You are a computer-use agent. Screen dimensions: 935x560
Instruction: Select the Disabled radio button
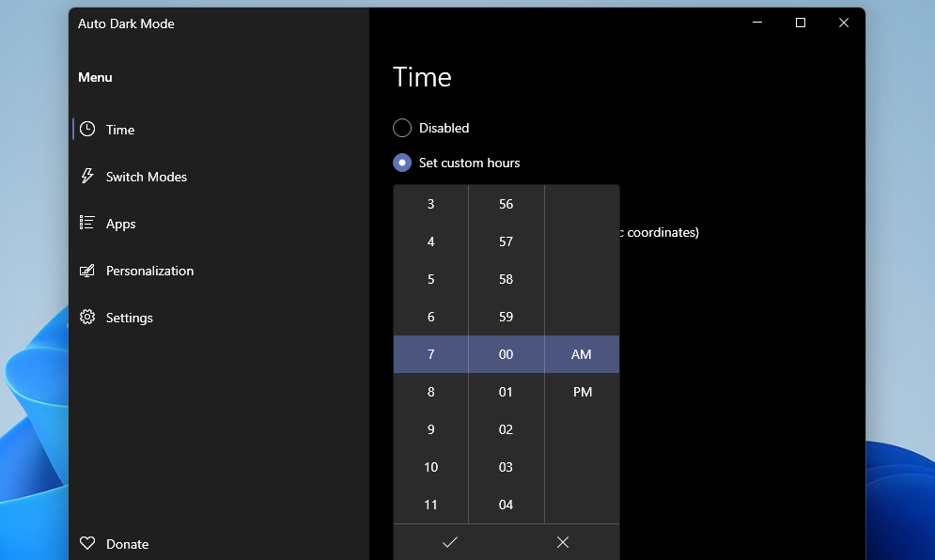(x=402, y=128)
